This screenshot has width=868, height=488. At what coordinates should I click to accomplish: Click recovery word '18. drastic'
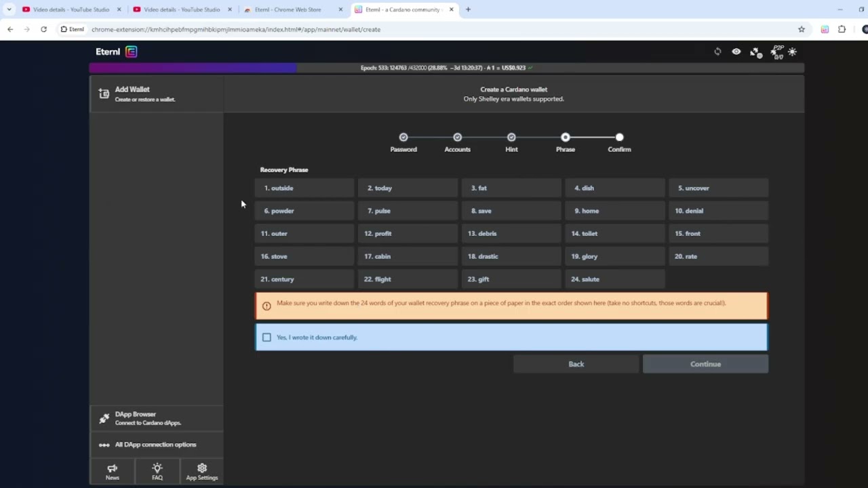tap(511, 256)
